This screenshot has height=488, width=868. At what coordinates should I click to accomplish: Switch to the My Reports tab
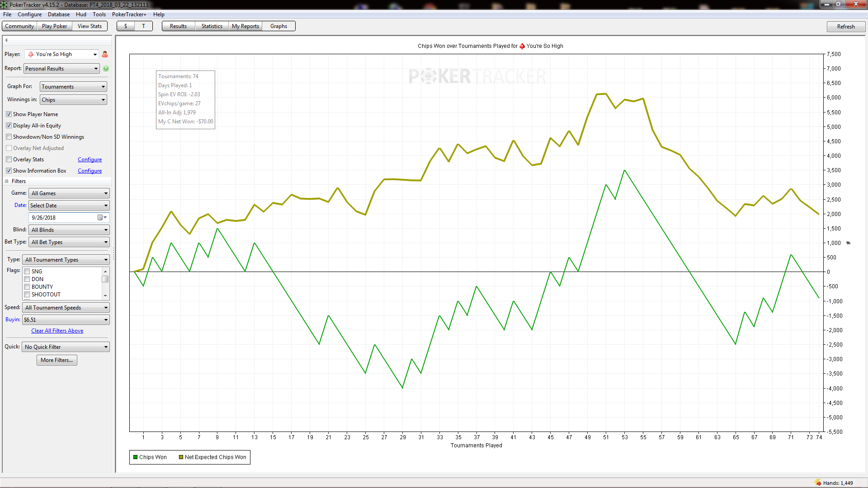(245, 26)
